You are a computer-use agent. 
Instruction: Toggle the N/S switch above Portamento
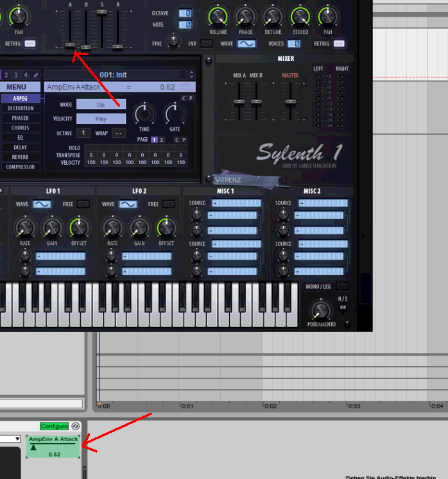(343, 308)
